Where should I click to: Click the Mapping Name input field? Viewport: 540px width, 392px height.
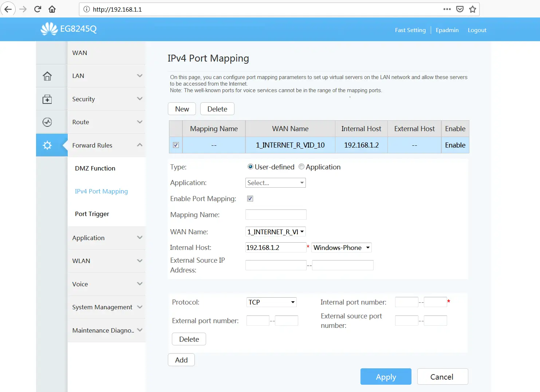pyautogui.click(x=276, y=215)
